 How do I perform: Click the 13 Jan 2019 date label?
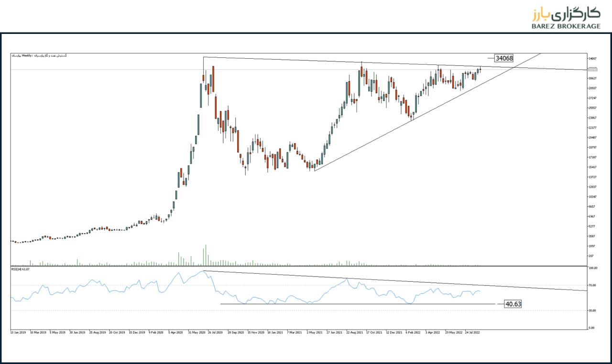click(19, 332)
